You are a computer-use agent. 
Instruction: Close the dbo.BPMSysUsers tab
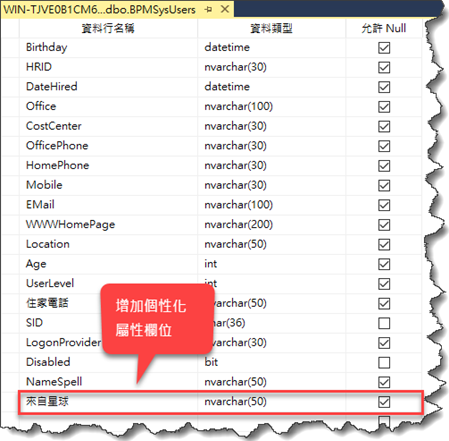pos(225,9)
